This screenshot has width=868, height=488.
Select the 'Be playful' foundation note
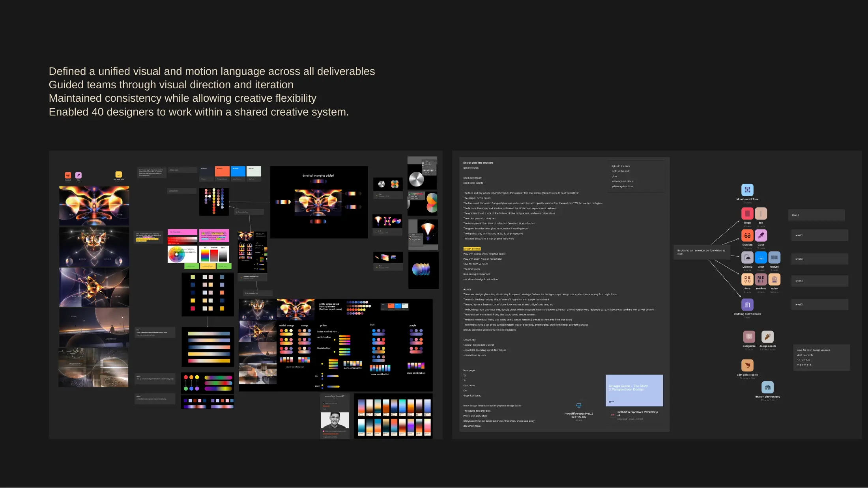click(702, 252)
